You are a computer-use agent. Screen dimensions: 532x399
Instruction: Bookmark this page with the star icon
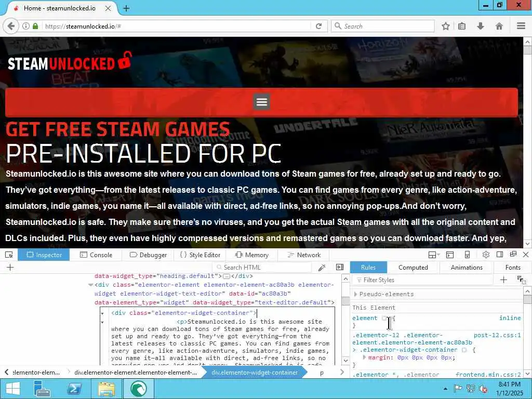(x=446, y=26)
